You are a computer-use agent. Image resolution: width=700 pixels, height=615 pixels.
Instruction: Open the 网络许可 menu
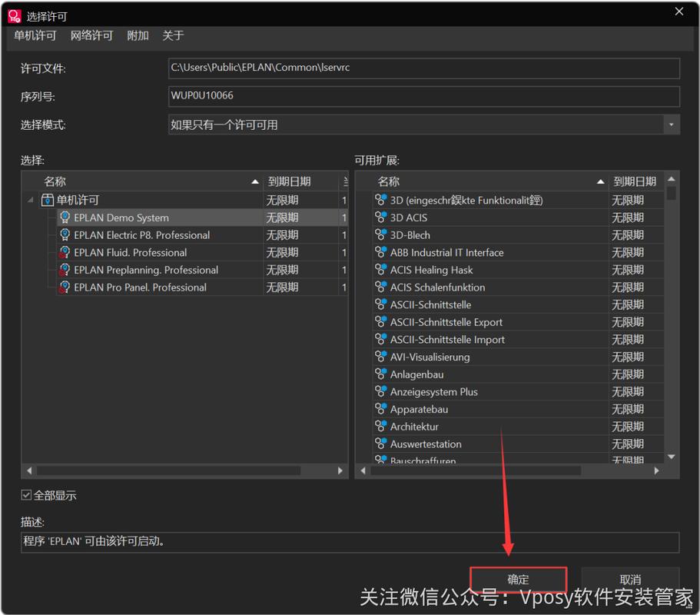(x=91, y=35)
